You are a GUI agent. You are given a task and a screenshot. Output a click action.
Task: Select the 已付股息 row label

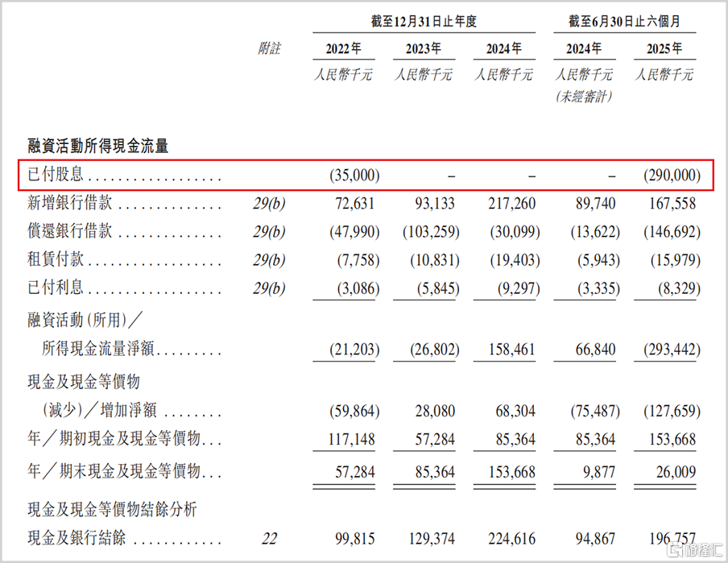[x=56, y=175]
